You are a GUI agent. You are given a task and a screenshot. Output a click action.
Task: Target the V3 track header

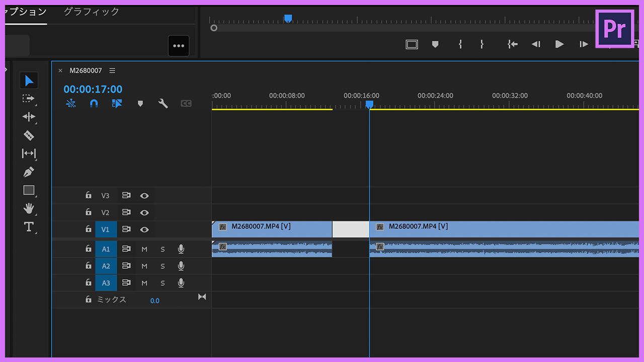[105, 196]
